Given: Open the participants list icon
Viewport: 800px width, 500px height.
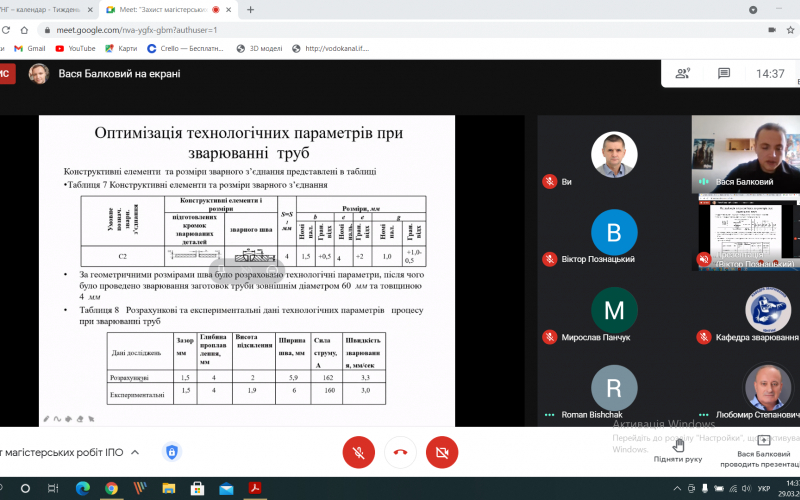Looking at the screenshot, I should (683, 73).
